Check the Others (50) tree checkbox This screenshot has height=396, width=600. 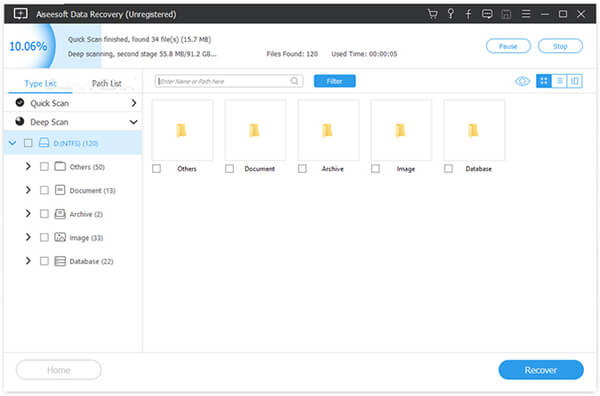click(x=44, y=166)
